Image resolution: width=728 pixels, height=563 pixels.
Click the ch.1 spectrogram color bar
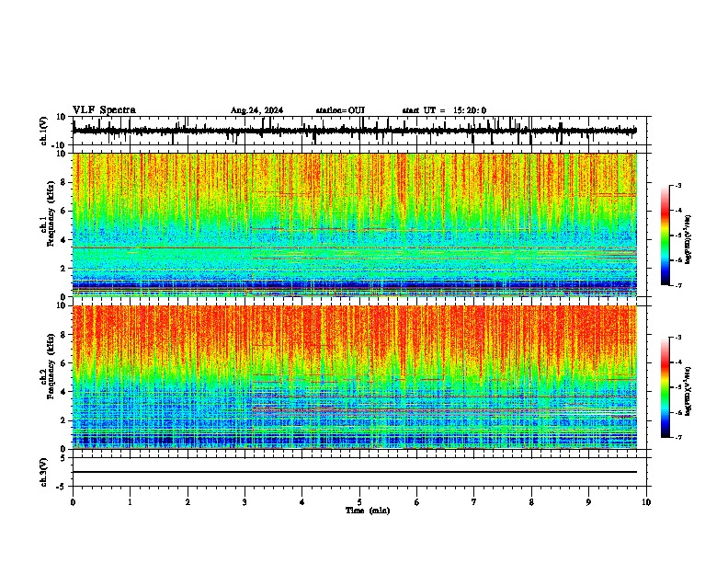[x=665, y=236]
